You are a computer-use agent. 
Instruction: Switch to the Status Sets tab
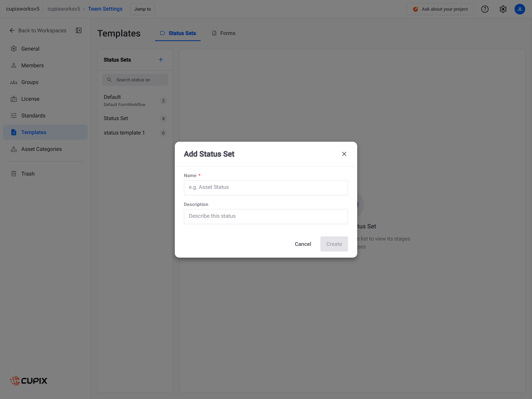point(178,33)
